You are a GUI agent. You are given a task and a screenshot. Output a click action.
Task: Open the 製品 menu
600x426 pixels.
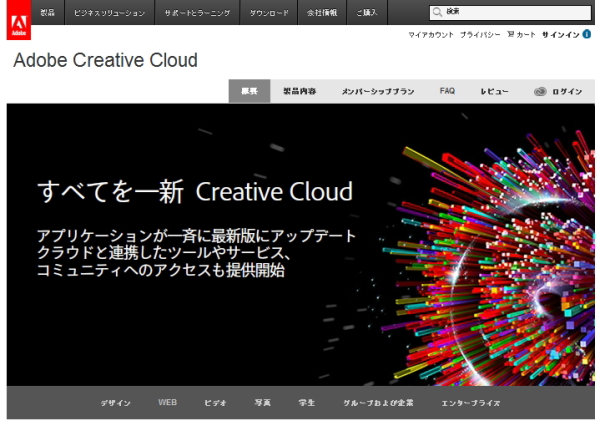point(47,13)
